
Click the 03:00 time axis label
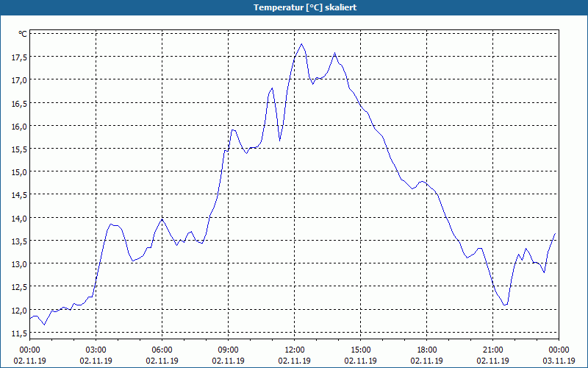coord(96,350)
